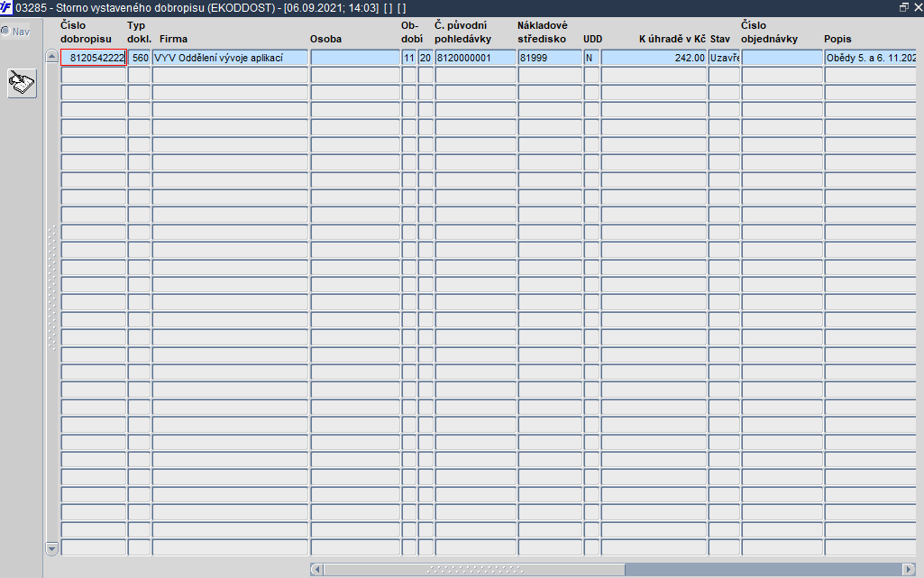
Task: Click the Typ dokl. cell 560
Action: pos(140,58)
